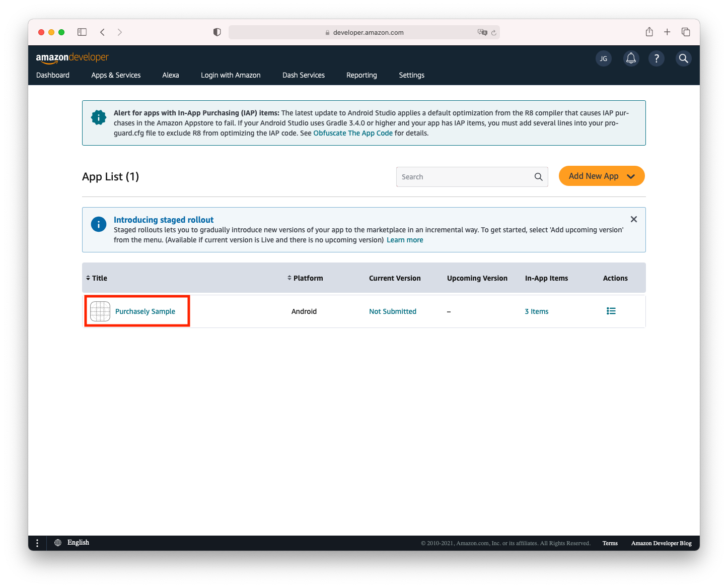The width and height of the screenshot is (728, 588).
Task: Click the Upcoming Version column header
Action: click(x=477, y=278)
